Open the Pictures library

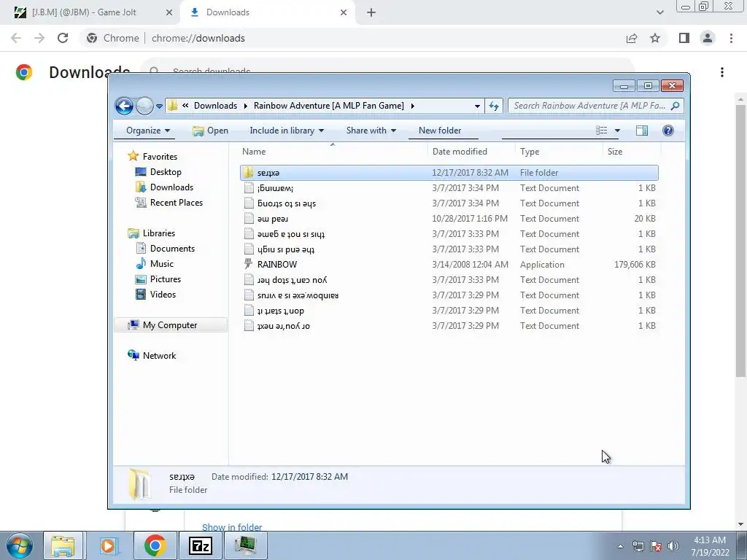158,279
